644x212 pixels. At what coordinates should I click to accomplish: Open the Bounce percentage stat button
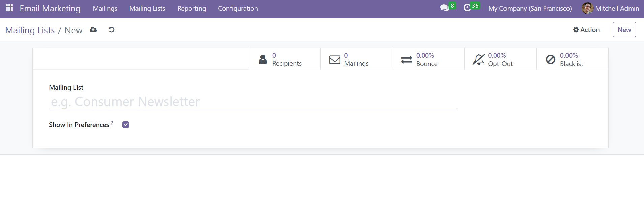click(429, 59)
